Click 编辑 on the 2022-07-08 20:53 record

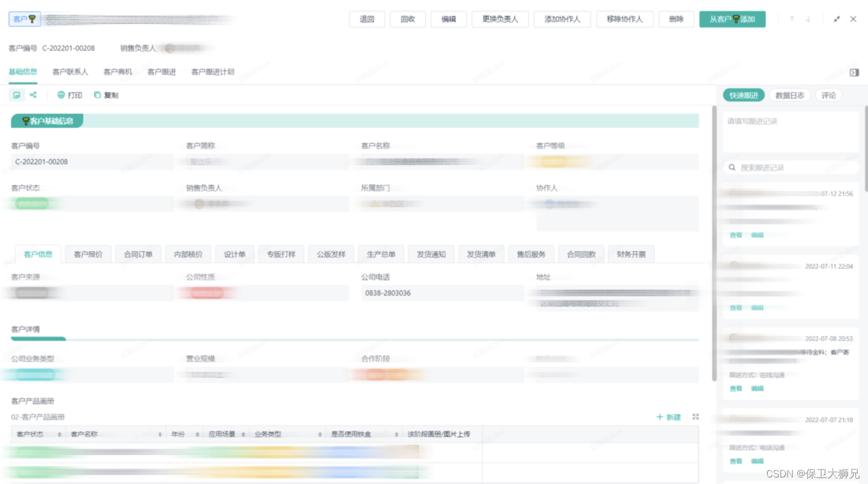click(x=757, y=389)
